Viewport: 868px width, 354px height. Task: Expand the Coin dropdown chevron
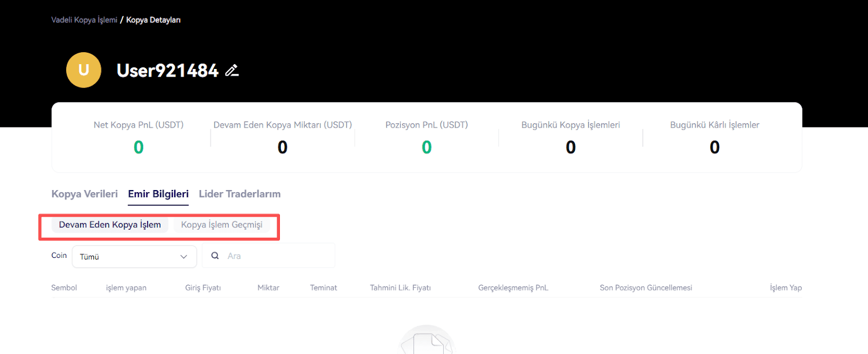[x=183, y=257]
